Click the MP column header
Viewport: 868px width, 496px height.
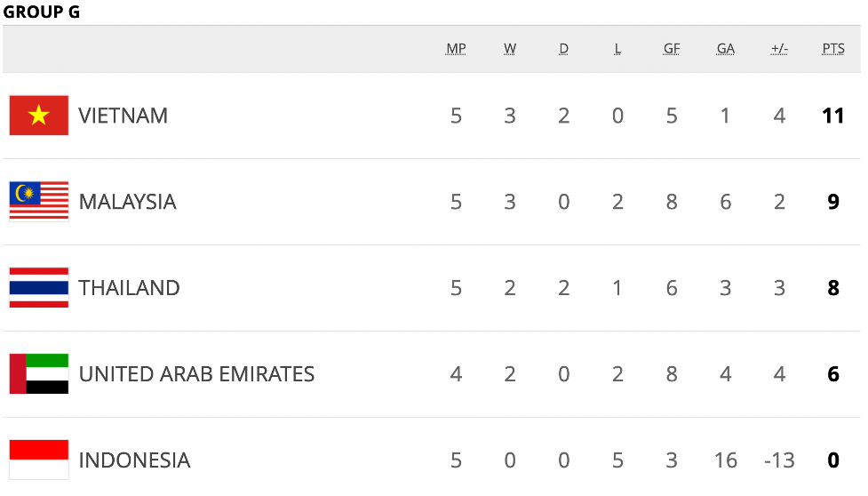click(x=456, y=49)
